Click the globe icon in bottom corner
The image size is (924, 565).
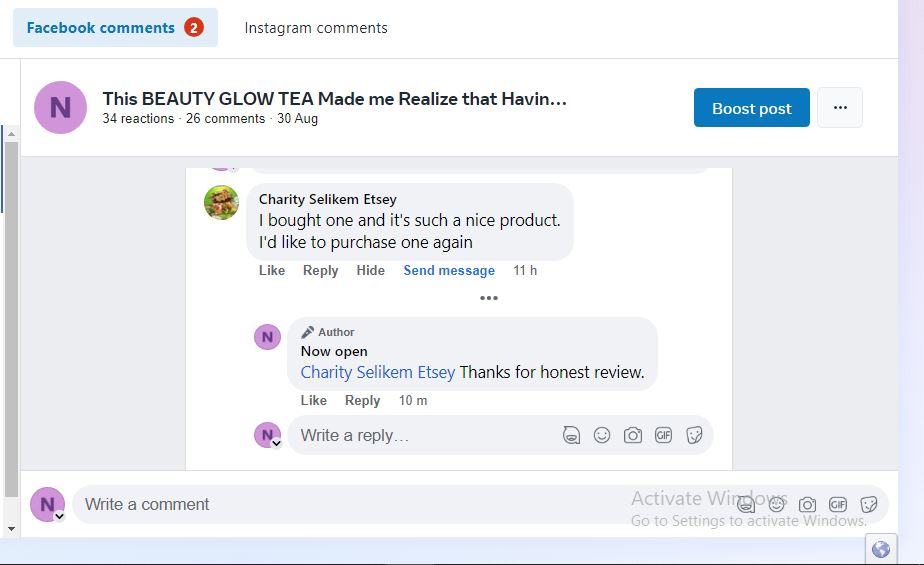point(881,549)
